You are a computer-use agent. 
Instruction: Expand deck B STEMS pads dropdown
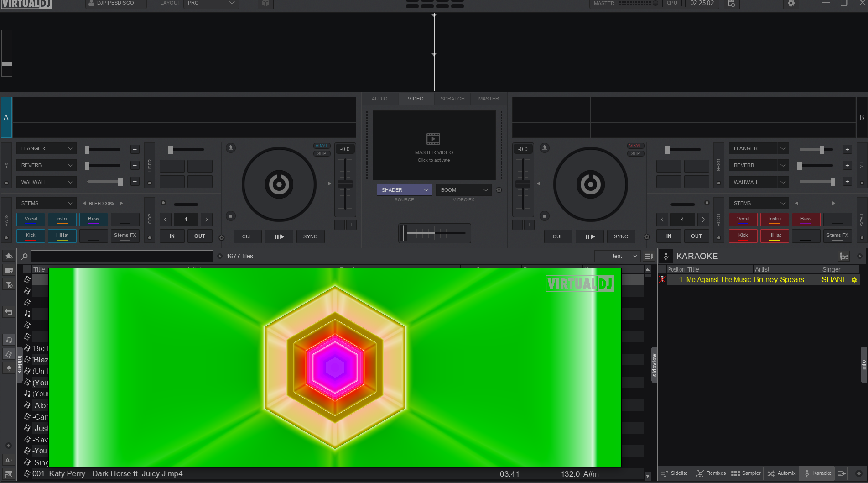coord(783,203)
